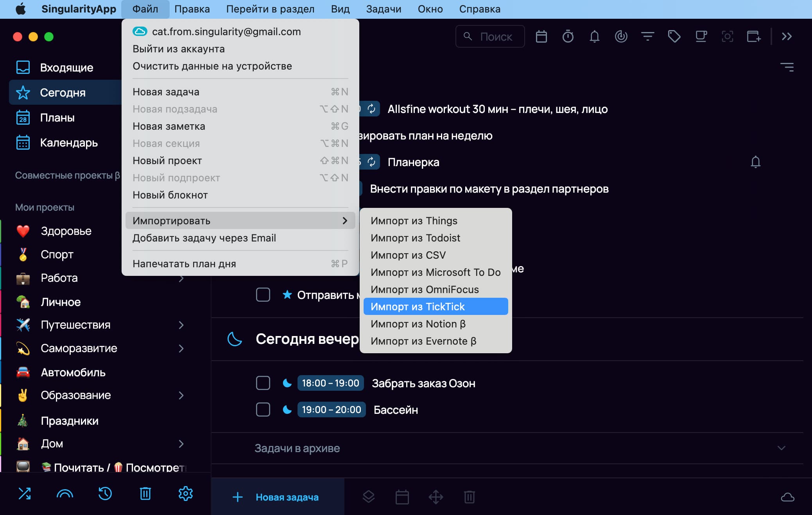Viewport: 812px width, 515px height.
Task: Open the SingularityApp menu
Action: point(79,9)
